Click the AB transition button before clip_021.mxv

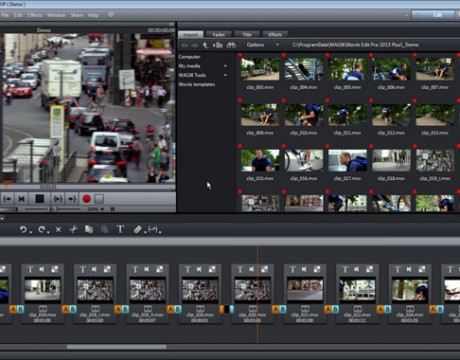(279, 309)
